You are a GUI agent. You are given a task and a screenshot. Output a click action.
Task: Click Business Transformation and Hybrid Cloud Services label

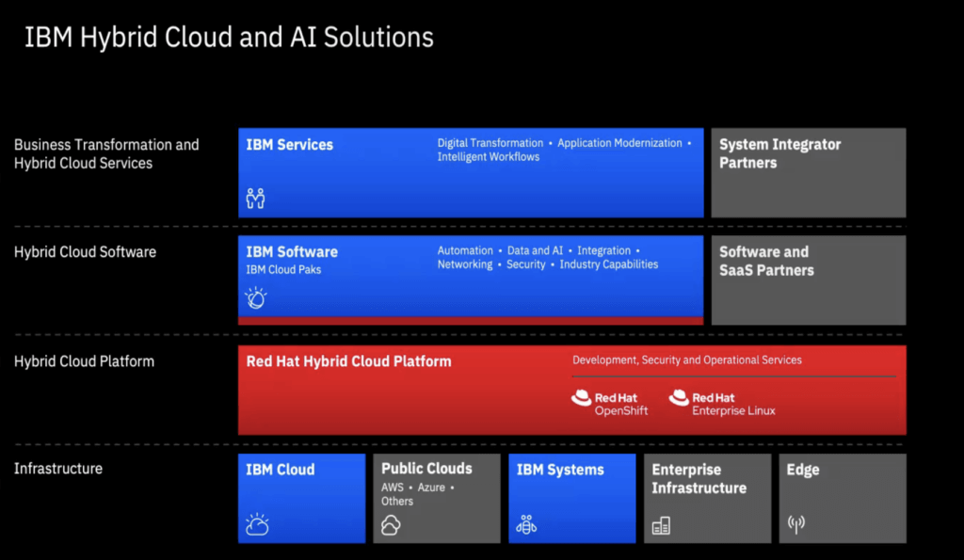point(106,153)
